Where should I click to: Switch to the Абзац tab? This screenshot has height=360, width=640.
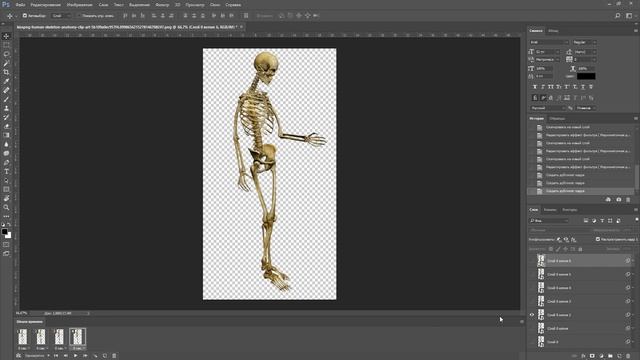[x=553, y=31]
